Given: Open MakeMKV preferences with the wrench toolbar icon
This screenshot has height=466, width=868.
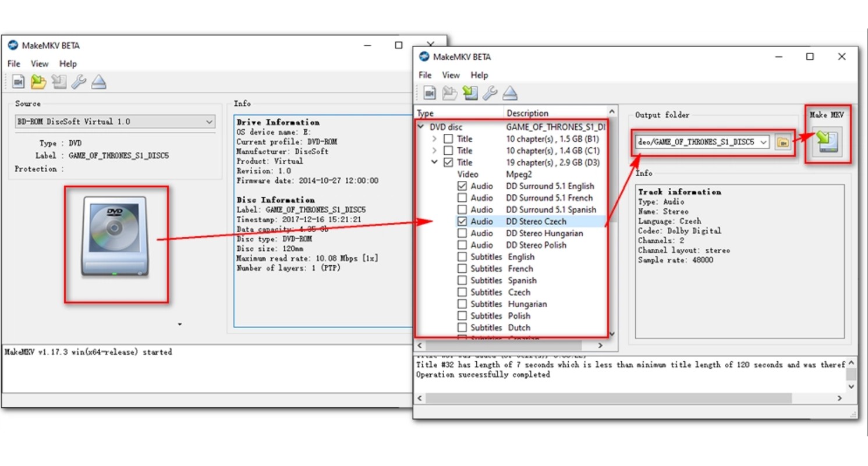Looking at the screenshot, I should pos(491,93).
